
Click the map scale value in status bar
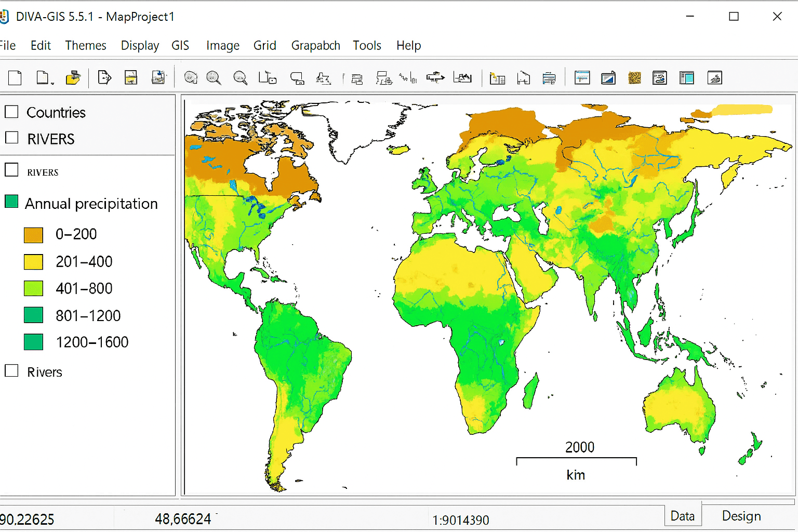[x=461, y=520]
